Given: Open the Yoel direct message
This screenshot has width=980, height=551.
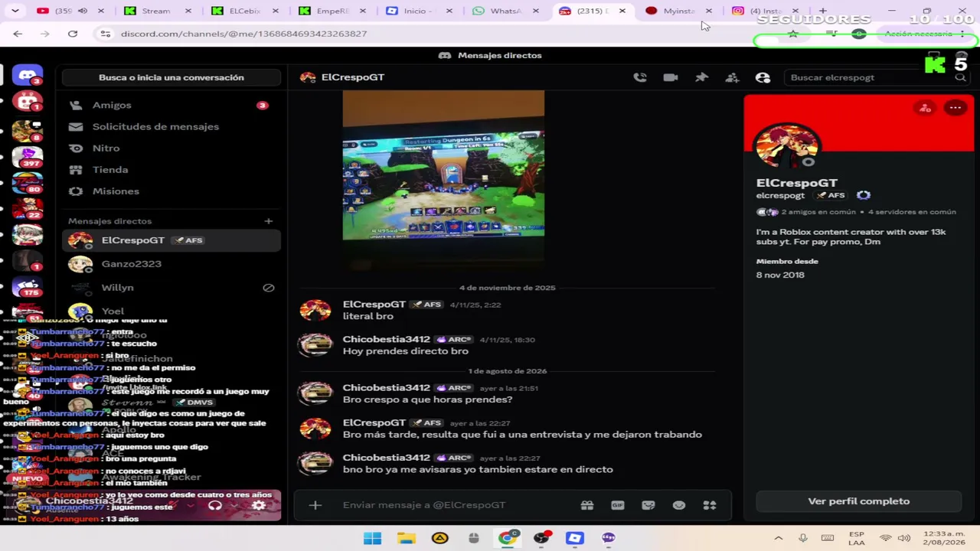Looking at the screenshot, I should coord(171,311).
